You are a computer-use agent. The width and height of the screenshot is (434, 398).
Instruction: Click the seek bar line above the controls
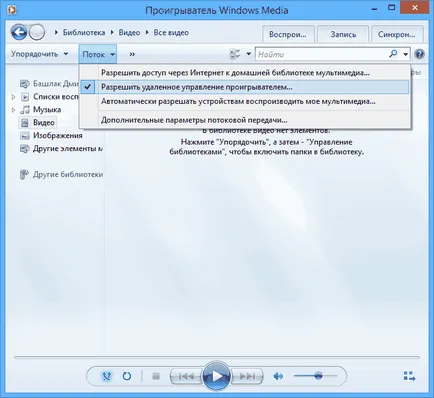click(217, 358)
